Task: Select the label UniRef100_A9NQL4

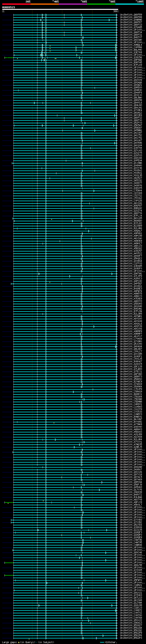Action: [131, 45]
